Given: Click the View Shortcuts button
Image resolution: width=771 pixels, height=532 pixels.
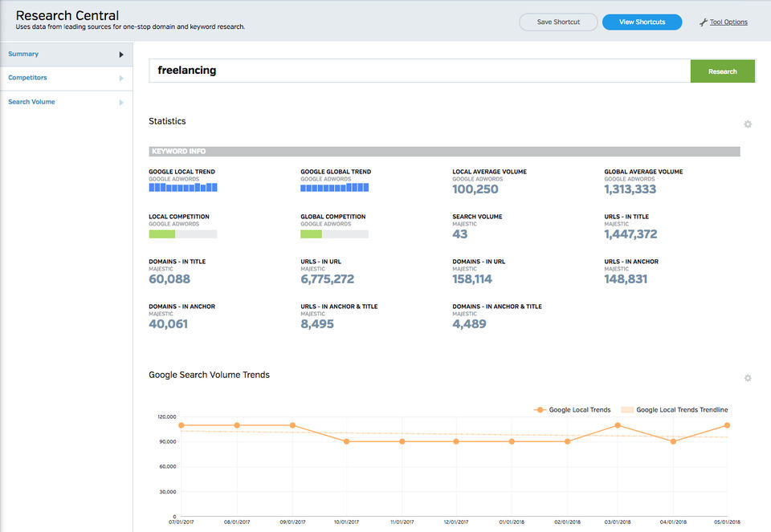Looking at the screenshot, I should [642, 22].
